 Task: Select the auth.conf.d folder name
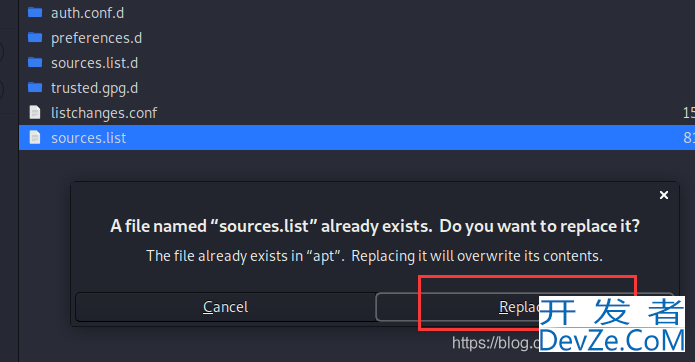click(87, 13)
